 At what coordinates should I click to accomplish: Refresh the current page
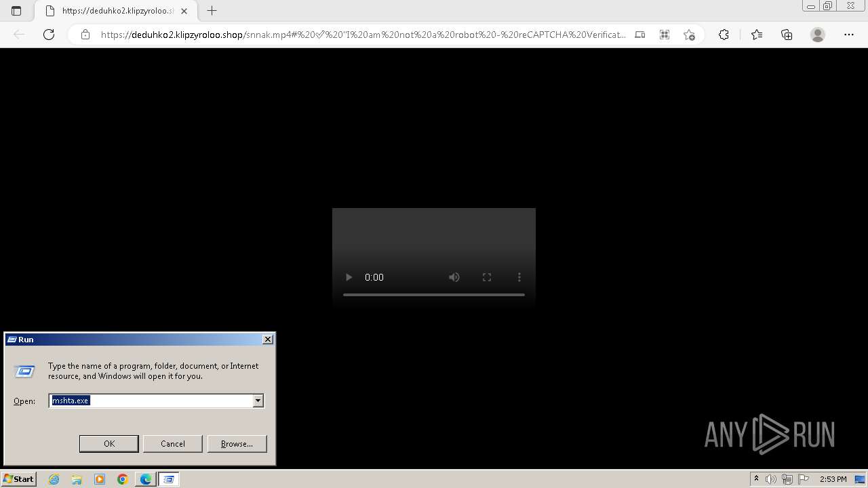pyautogui.click(x=49, y=35)
